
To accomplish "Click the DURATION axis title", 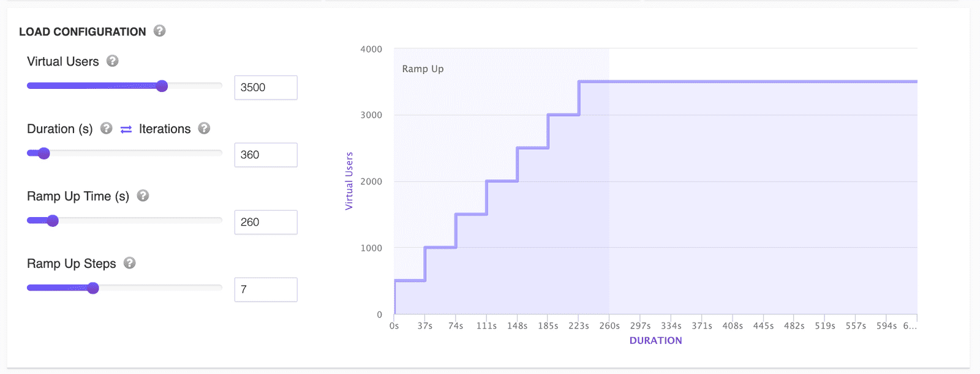I will point(655,341).
